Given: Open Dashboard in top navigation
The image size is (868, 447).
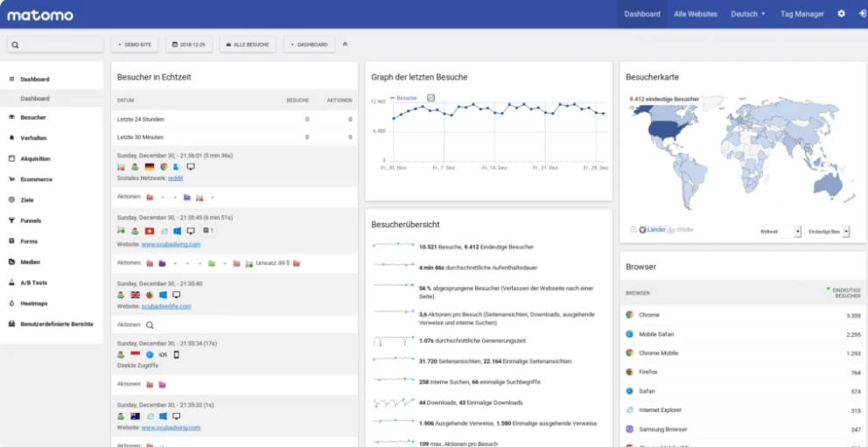Looking at the screenshot, I should coord(642,14).
